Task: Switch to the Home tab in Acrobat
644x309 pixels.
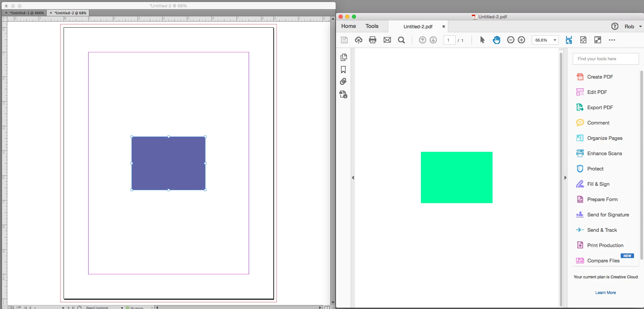Action: tap(349, 26)
